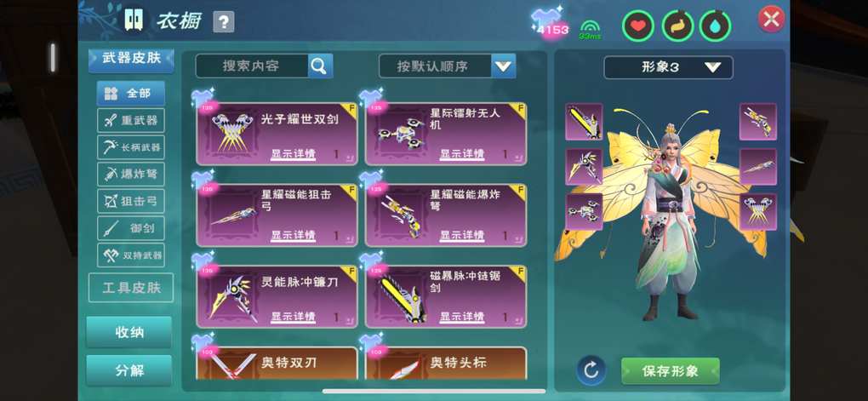This screenshot has width=868, height=401.
Task: Expand the 形象3 dropdown
Action: [668, 67]
